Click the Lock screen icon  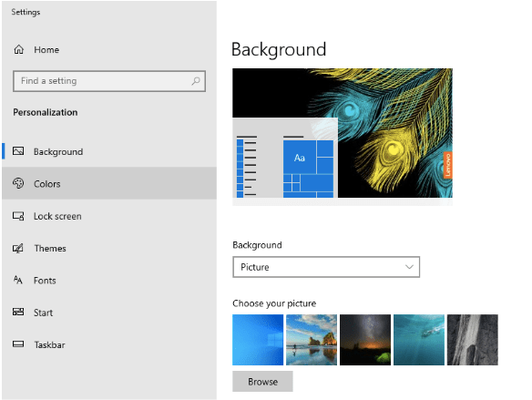point(18,216)
